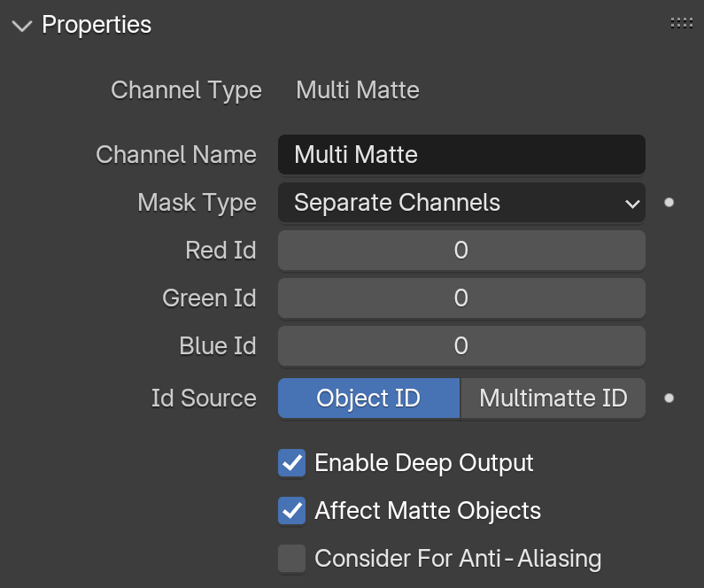Open the Mask Type dropdown
704x588 pixels.
tap(461, 203)
